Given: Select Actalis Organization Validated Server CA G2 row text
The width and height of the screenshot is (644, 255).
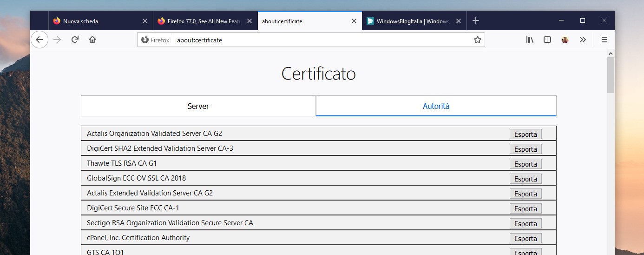Looking at the screenshot, I should [x=154, y=134].
